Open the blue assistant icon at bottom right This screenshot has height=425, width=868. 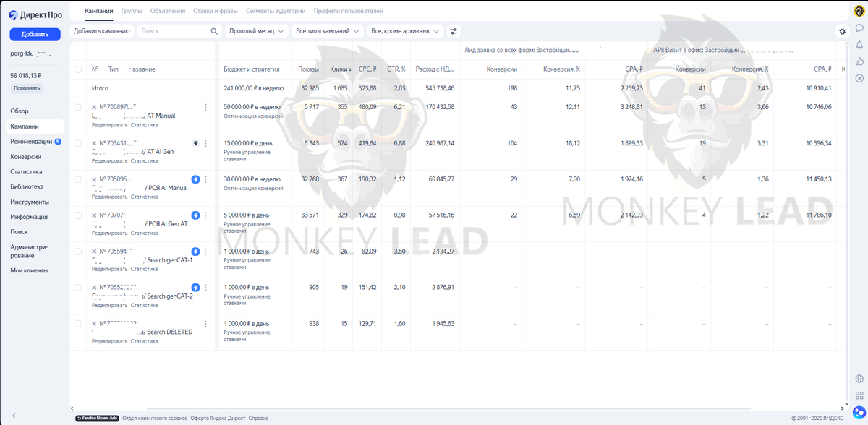coord(859,413)
